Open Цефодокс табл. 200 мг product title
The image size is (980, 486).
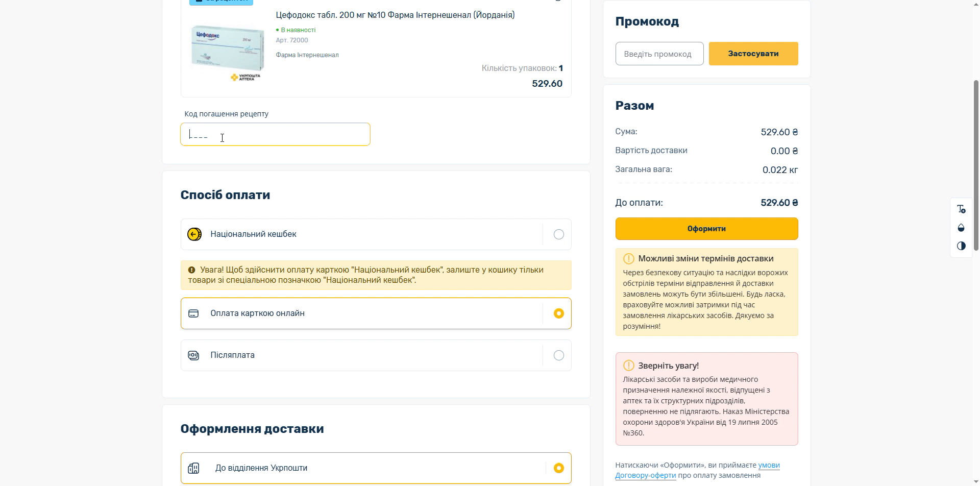tap(395, 15)
